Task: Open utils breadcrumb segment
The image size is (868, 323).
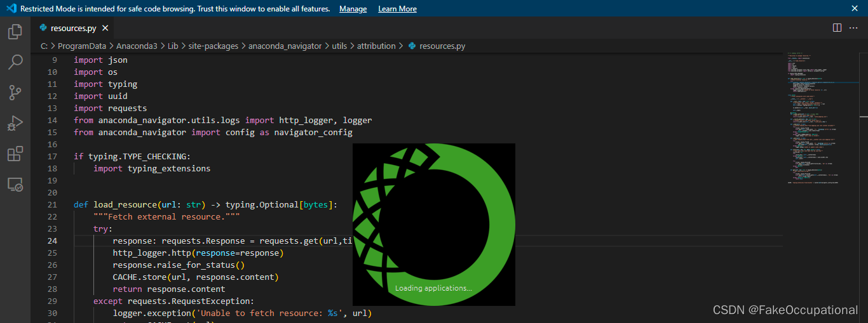Action: click(339, 46)
